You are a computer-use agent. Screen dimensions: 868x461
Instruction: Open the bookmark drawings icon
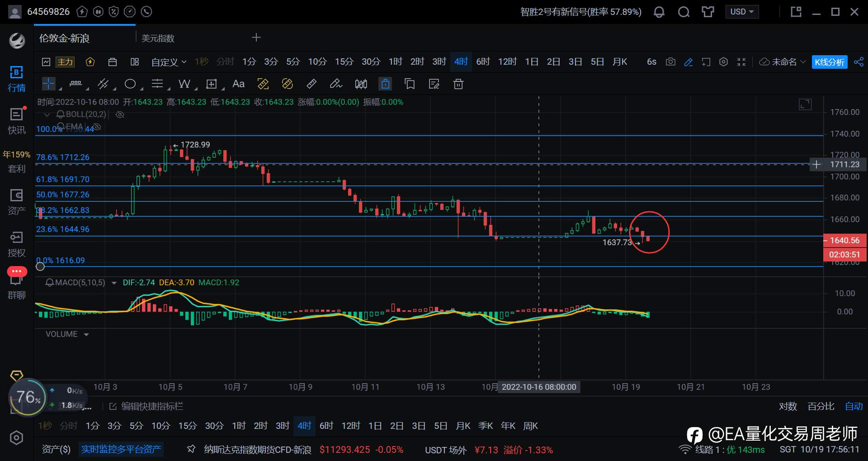(x=410, y=84)
